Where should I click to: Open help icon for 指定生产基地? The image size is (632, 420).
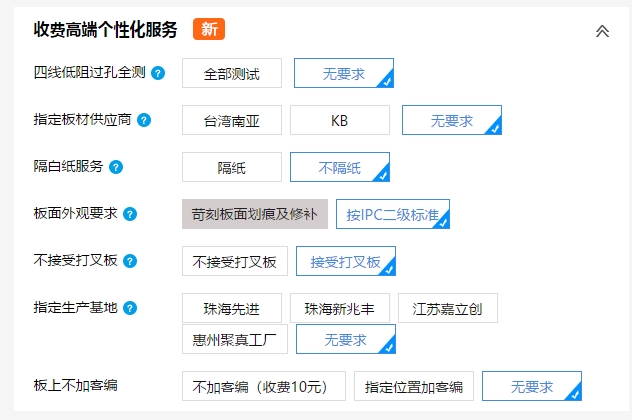(130, 308)
